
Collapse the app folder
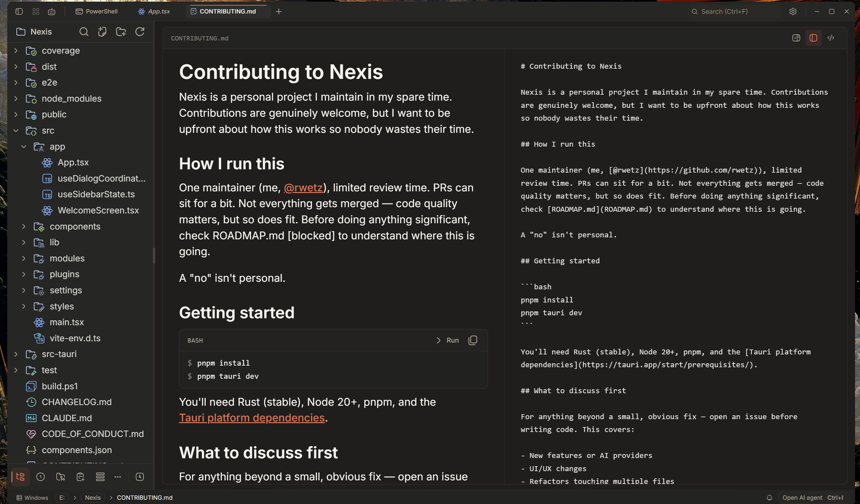pos(24,146)
